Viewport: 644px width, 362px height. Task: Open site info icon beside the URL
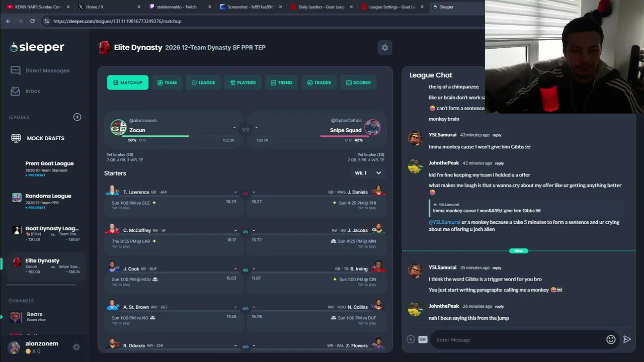coord(46,21)
